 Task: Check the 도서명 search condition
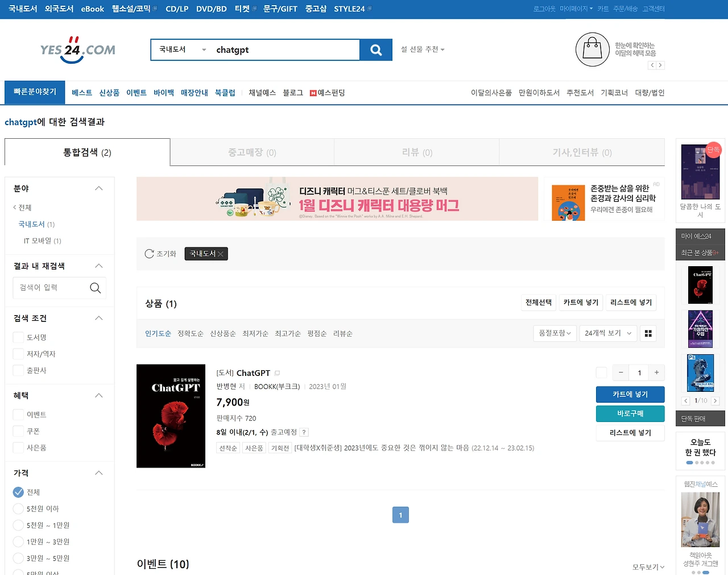click(18, 337)
